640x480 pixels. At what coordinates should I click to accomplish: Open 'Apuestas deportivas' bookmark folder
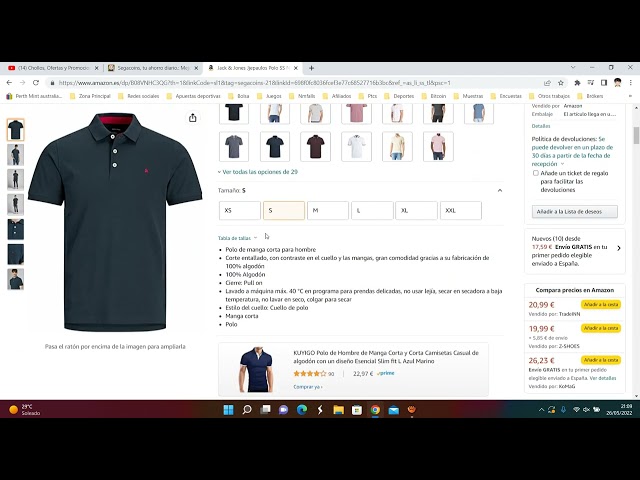pos(193,96)
